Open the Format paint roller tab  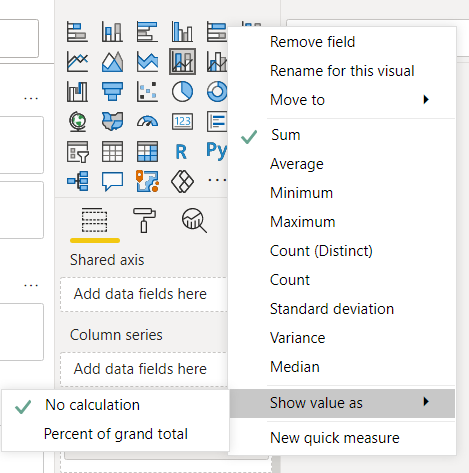pyautogui.click(x=144, y=220)
